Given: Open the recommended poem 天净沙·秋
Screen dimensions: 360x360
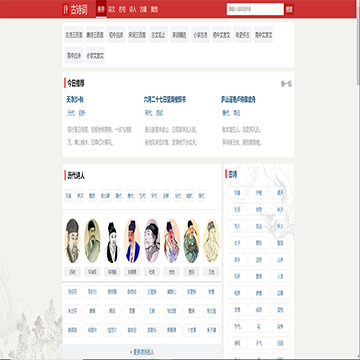Looking at the screenshot, I should (75, 100).
